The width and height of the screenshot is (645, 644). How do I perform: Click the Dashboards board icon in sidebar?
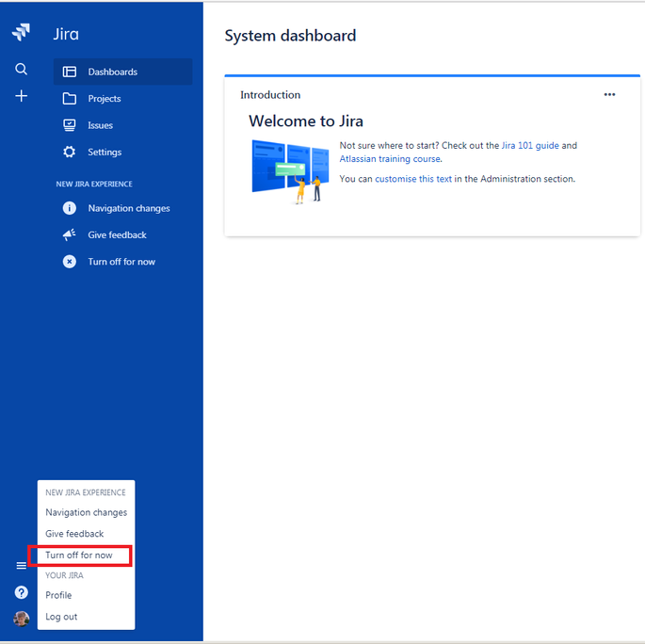point(69,72)
